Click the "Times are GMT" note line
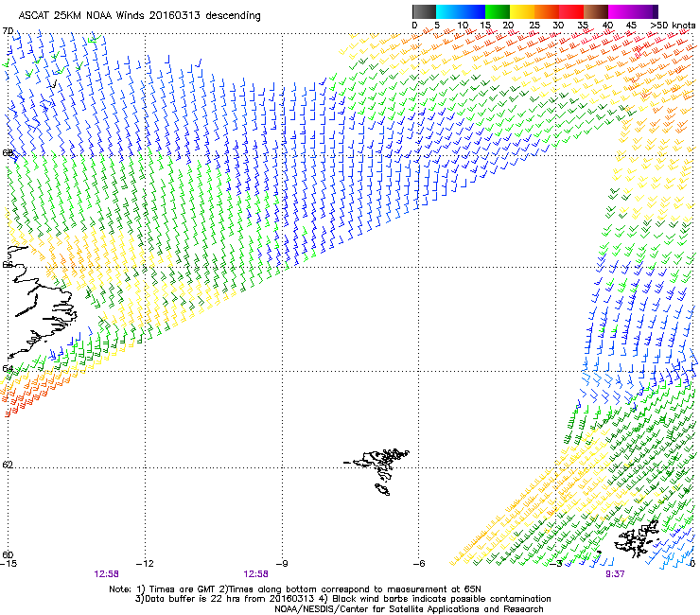Image resolution: width=700 pixels, height=615 pixels. pos(295,589)
